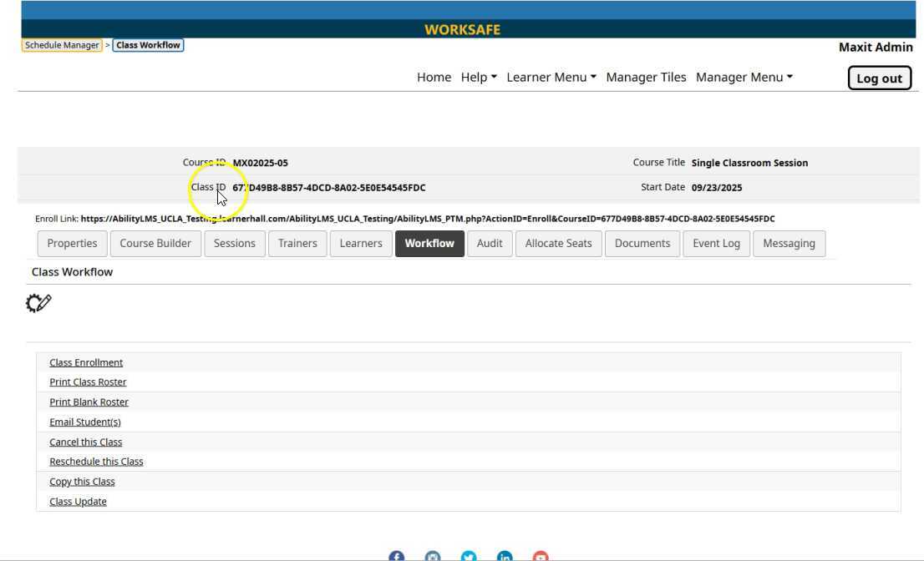Switch to the Learners tab
This screenshot has height=561, width=924.
pos(361,244)
